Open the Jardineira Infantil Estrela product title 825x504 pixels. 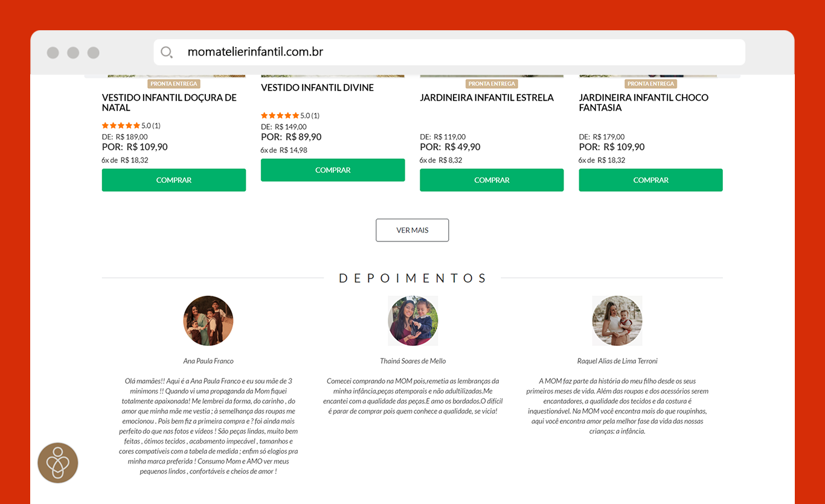pyautogui.click(x=487, y=98)
